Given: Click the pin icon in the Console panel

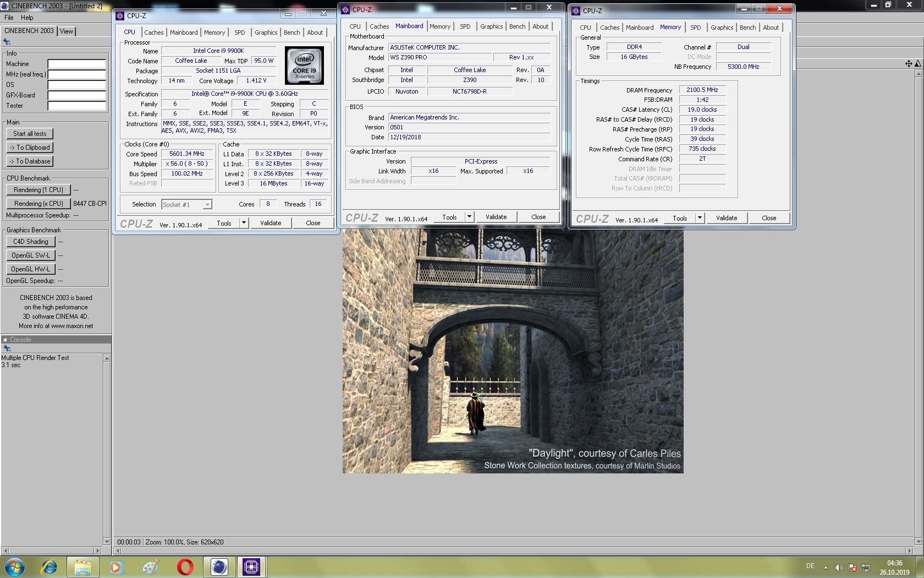Looking at the screenshot, I should (x=7, y=348).
